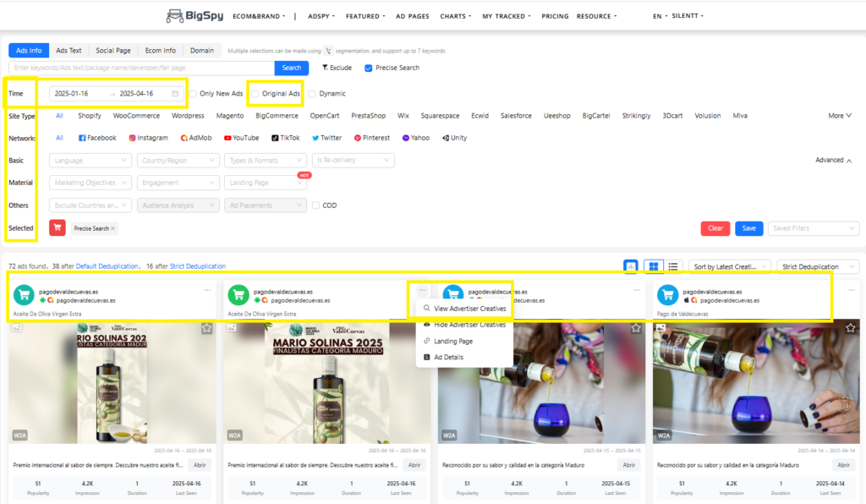Open the date range calendar icon

pos(175,94)
